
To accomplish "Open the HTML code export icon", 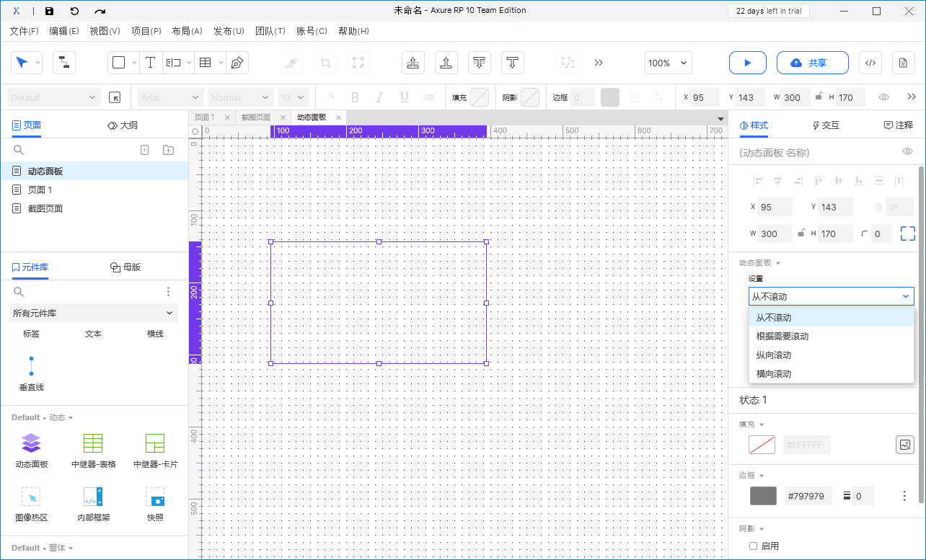I will click(870, 63).
